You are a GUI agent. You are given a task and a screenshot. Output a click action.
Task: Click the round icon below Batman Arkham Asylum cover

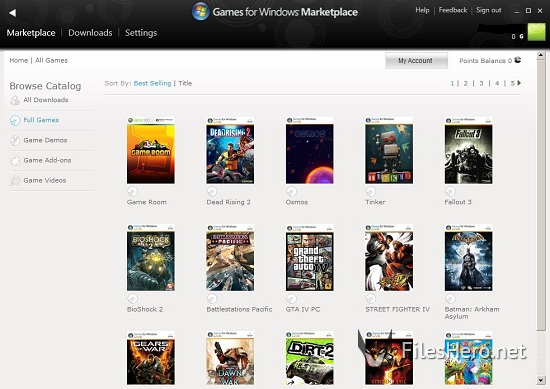click(x=450, y=299)
